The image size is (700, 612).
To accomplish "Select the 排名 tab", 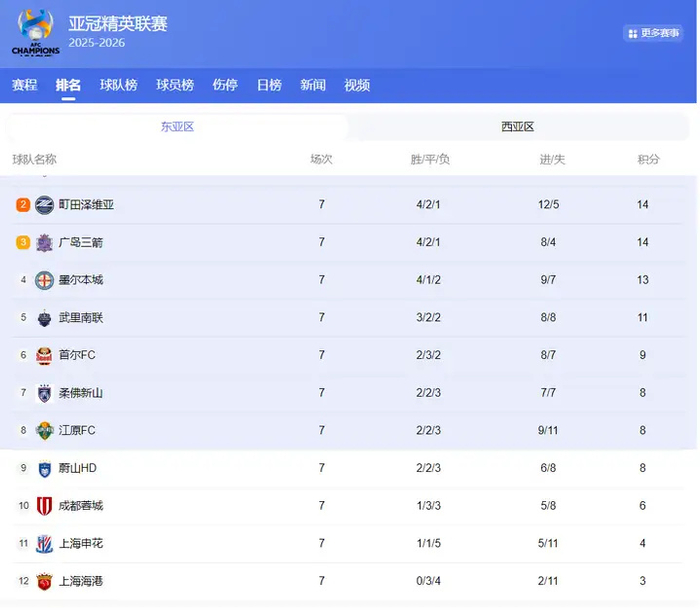I will tap(68, 85).
